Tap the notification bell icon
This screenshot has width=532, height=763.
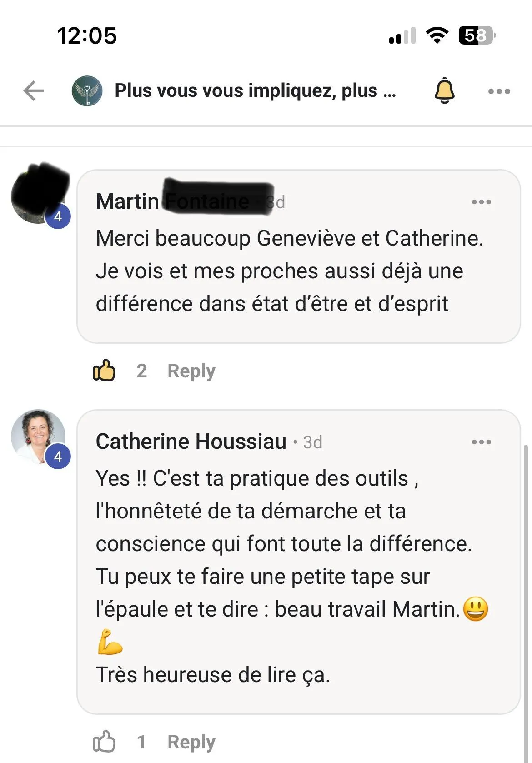pos(444,90)
